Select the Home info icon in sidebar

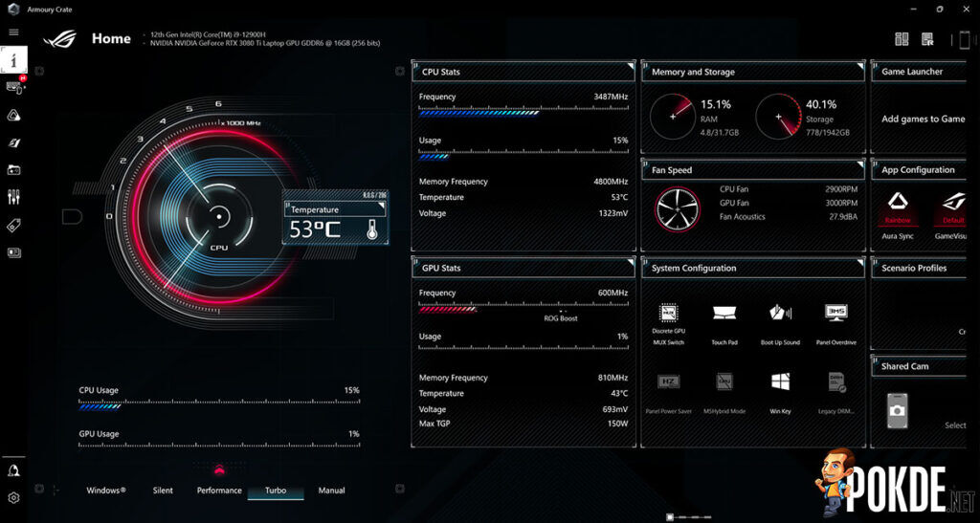pyautogui.click(x=13, y=60)
